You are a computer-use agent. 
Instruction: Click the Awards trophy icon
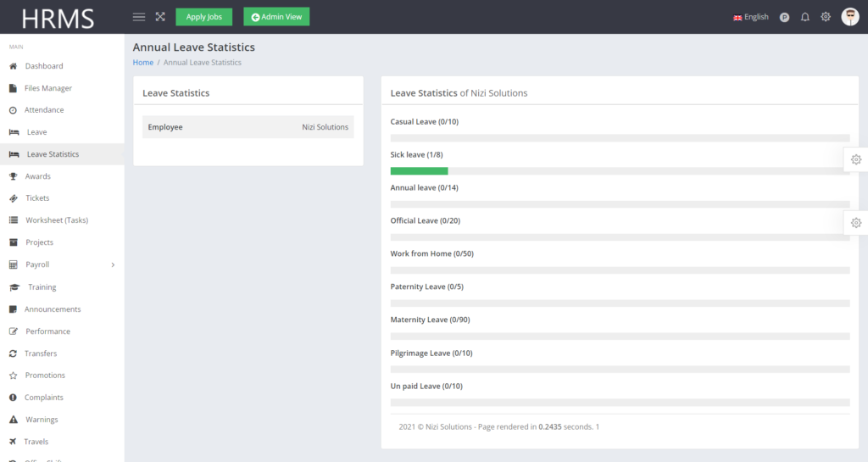click(14, 176)
